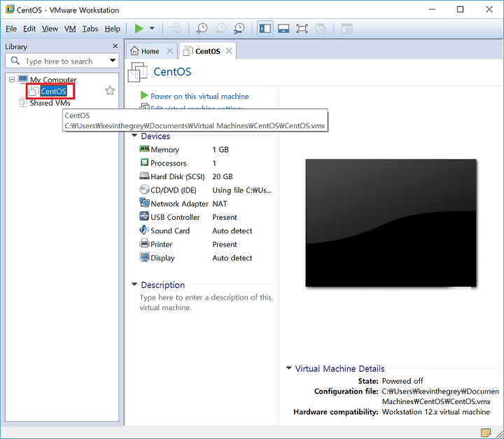Select the CD/DVD Using file value
Viewport: 504px width, 439px height.
(x=241, y=190)
